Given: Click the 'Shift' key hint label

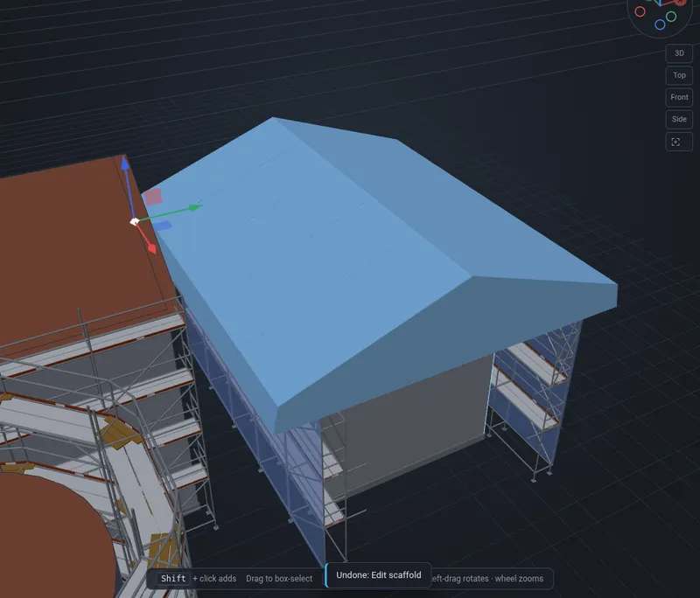Looking at the screenshot, I should tap(173, 579).
